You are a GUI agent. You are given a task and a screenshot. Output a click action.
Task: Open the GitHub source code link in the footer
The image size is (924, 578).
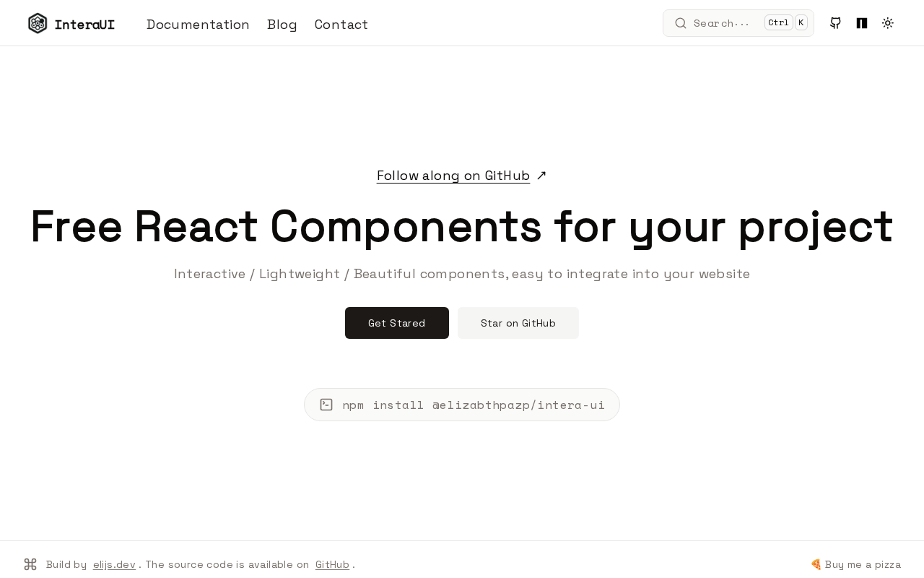(x=332, y=565)
